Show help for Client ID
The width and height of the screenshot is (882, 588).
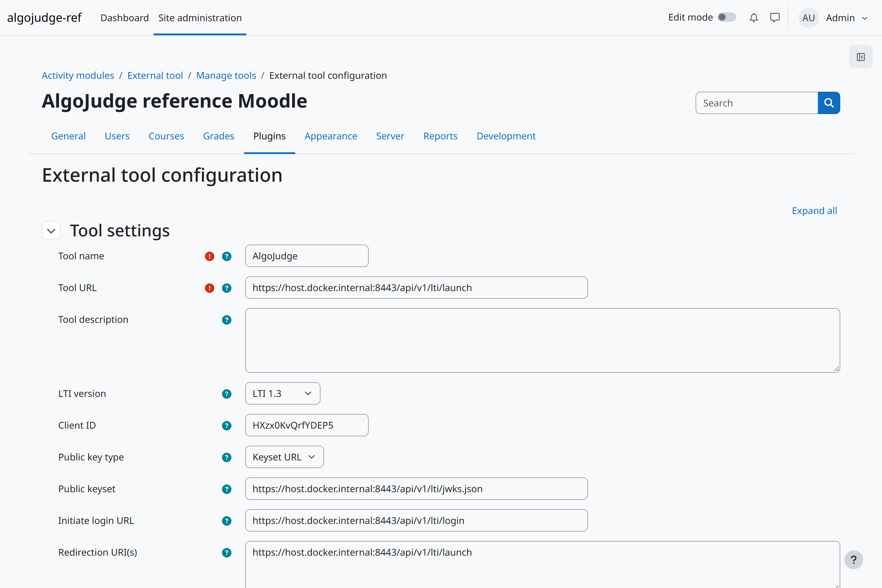point(226,426)
